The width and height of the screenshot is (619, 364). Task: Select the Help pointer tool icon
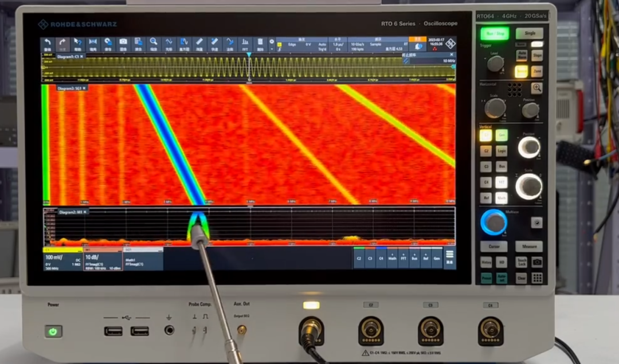click(78, 44)
